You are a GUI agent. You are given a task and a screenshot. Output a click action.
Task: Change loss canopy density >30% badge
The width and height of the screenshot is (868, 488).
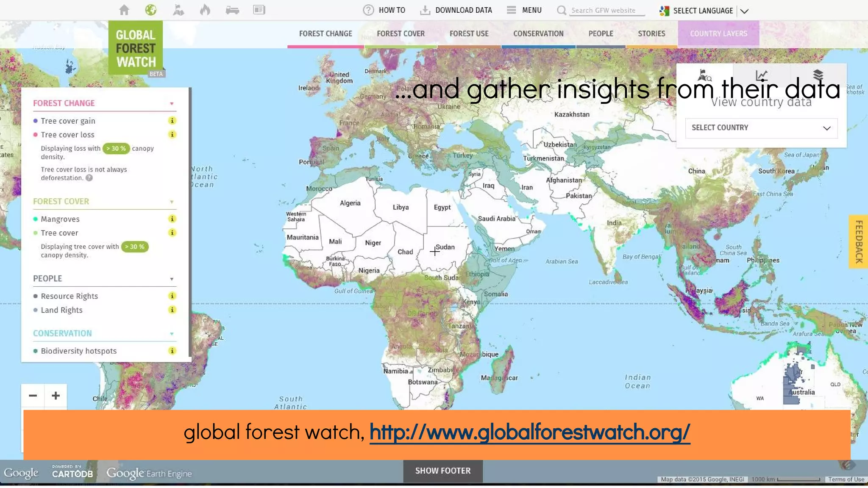tap(116, 148)
